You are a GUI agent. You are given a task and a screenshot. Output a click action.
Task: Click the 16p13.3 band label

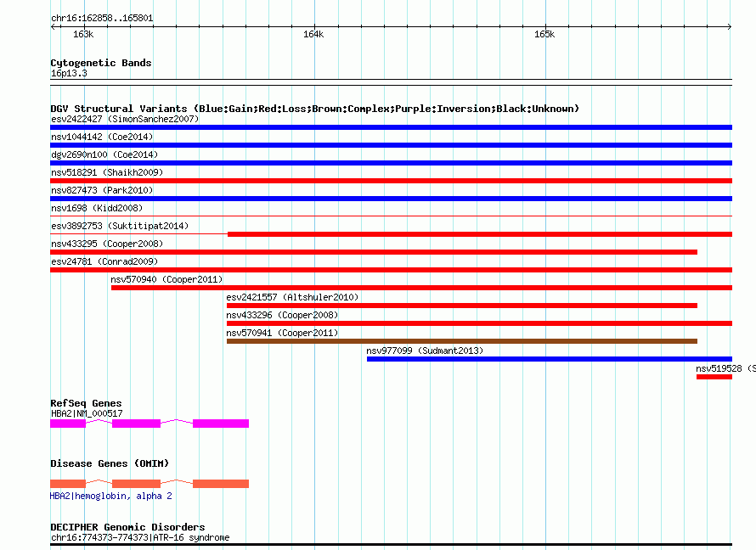click(x=69, y=73)
